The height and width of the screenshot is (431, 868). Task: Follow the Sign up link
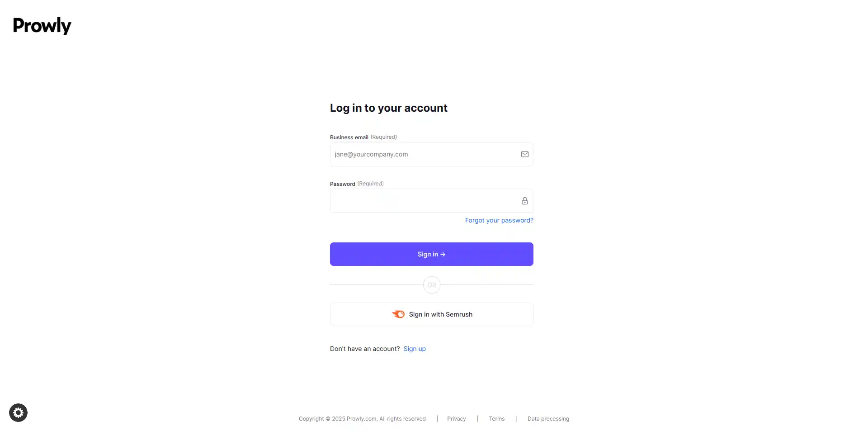pos(415,349)
